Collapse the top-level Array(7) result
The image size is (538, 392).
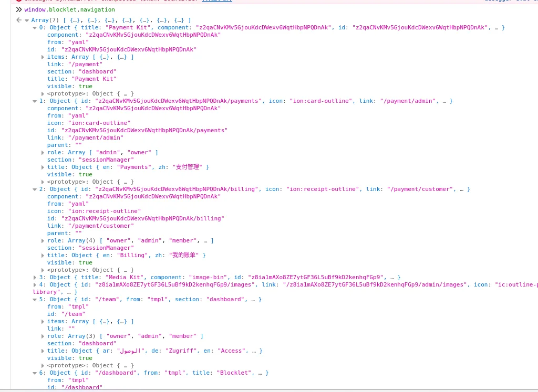coord(27,20)
